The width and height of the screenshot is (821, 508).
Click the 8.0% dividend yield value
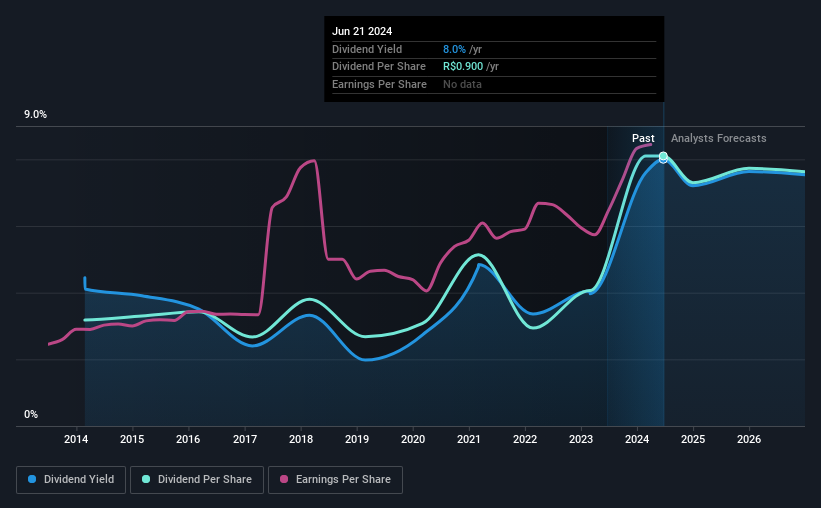454,49
